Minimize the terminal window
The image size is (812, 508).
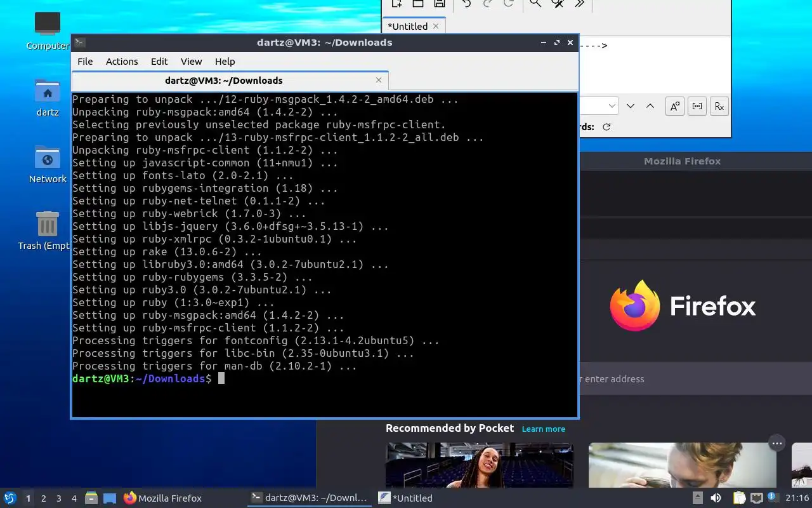[x=544, y=43]
